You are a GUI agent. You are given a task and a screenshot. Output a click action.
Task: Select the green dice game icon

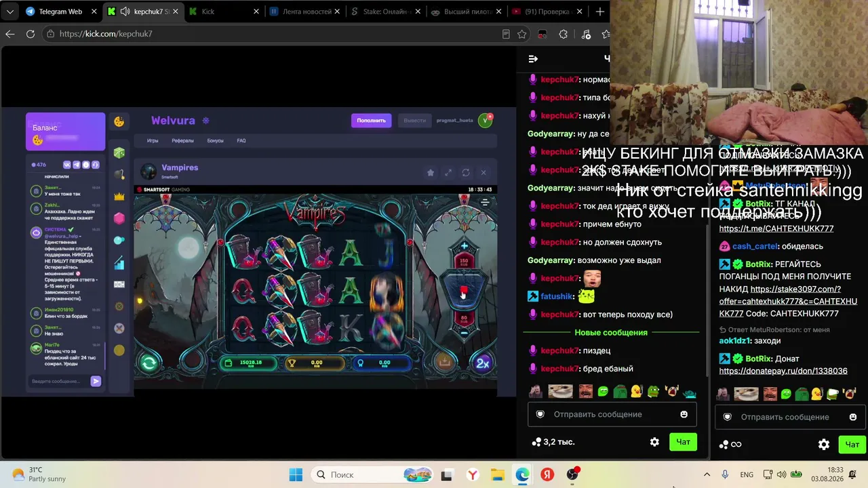pyautogui.click(x=119, y=153)
